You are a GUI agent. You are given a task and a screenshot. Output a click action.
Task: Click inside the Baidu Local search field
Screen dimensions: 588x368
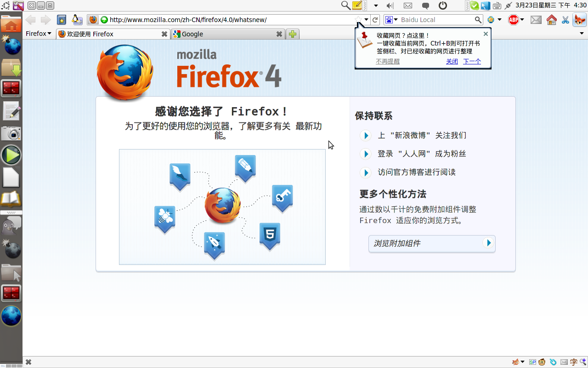pyautogui.click(x=436, y=20)
